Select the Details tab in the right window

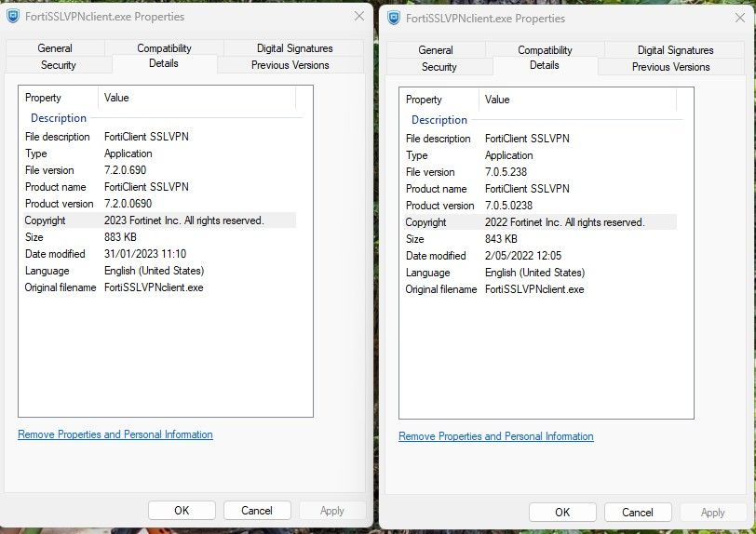545,65
